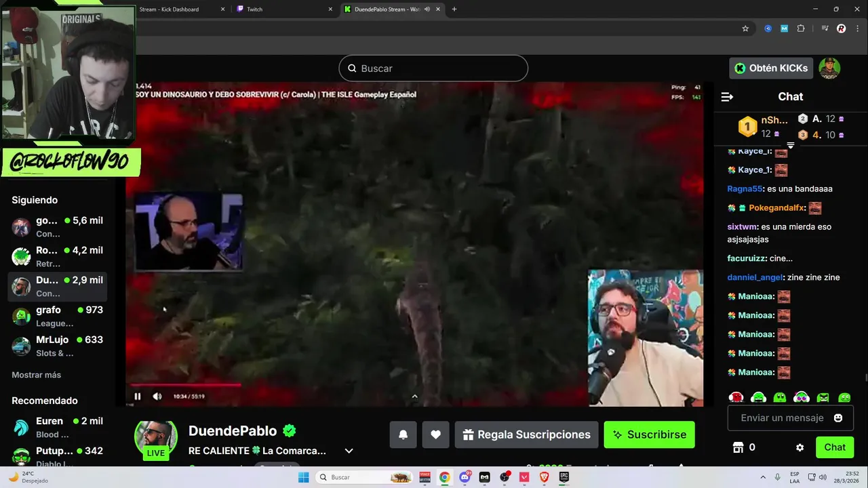Expand player controls chevron above video bottom
The image size is (868, 488).
(x=414, y=397)
